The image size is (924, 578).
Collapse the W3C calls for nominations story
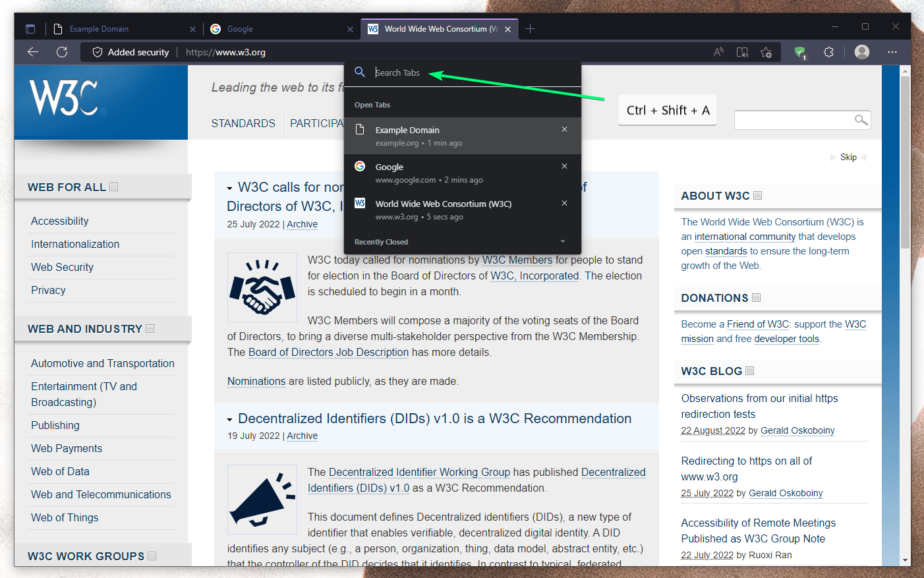click(229, 188)
